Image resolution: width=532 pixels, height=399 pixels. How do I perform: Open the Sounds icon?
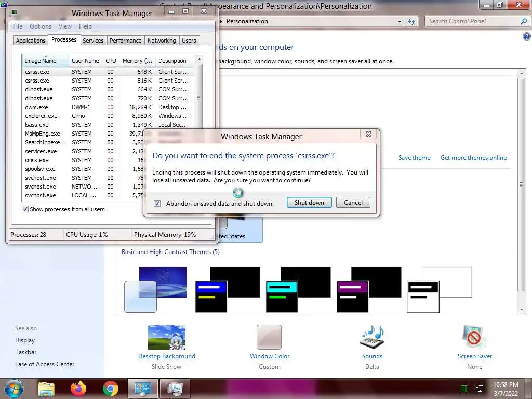click(x=372, y=337)
